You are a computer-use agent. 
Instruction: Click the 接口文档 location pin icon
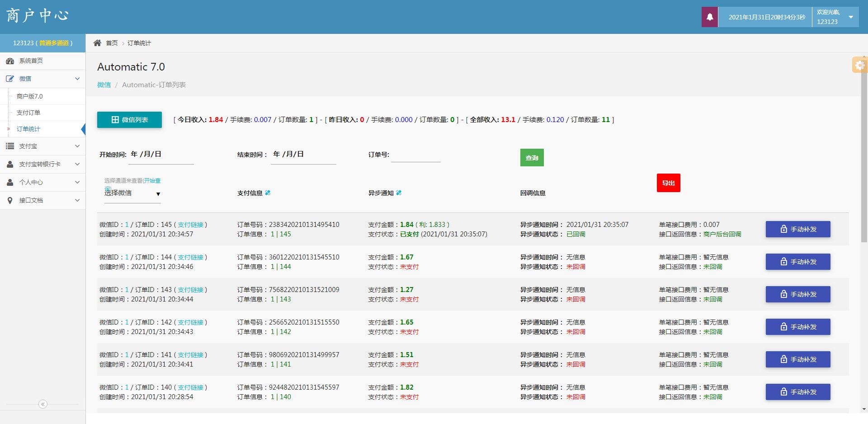click(10, 200)
